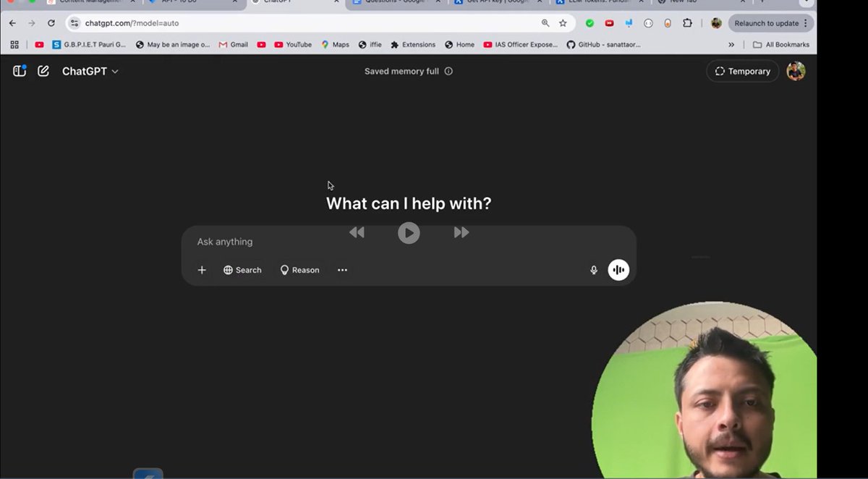Launch voice mode with the waveform button

point(618,270)
